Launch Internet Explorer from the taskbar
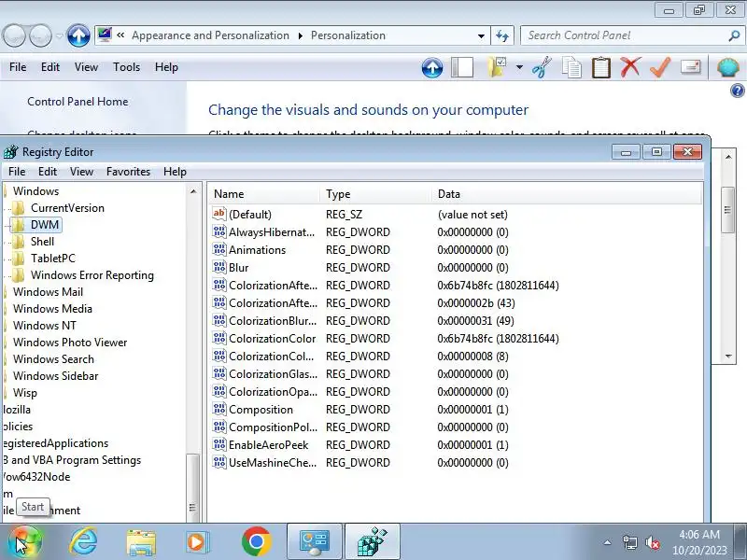The image size is (747, 560). (x=83, y=542)
